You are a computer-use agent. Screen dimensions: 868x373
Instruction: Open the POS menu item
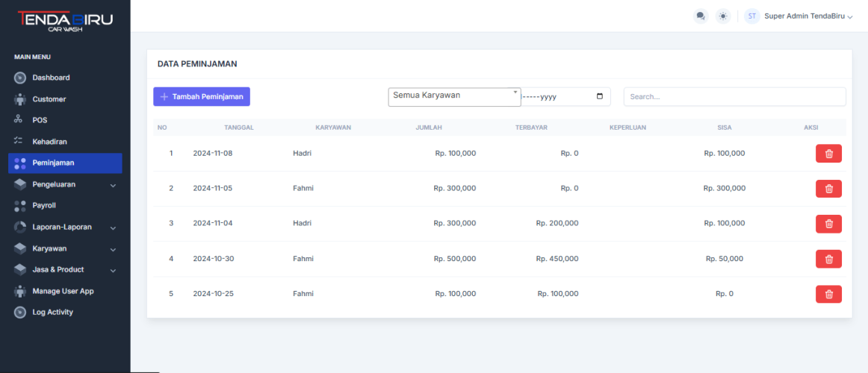click(40, 120)
